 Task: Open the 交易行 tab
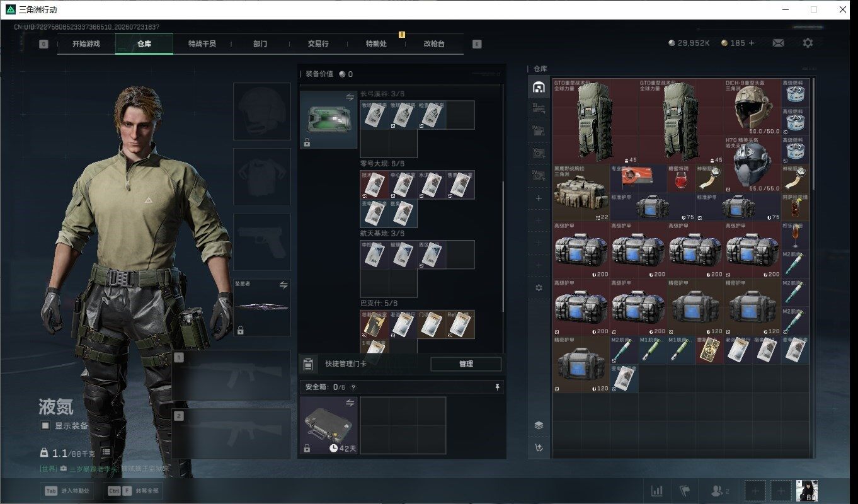click(318, 44)
